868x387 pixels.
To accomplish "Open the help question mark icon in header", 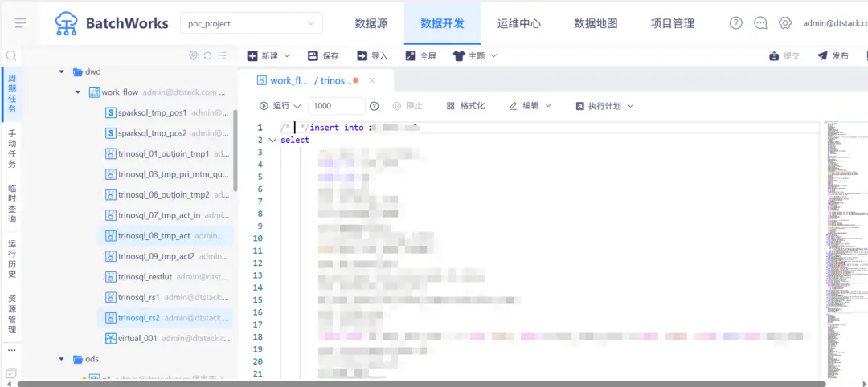I will (x=735, y=23).
